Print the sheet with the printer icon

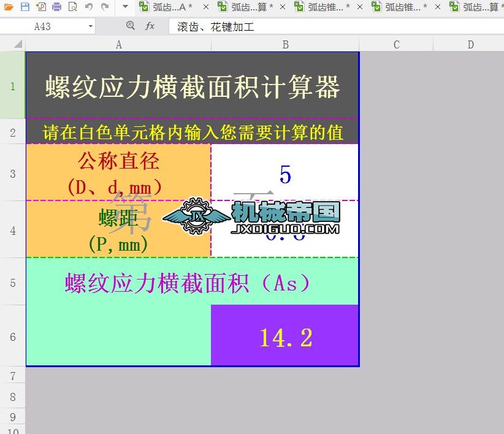click(x=56, y=6)
